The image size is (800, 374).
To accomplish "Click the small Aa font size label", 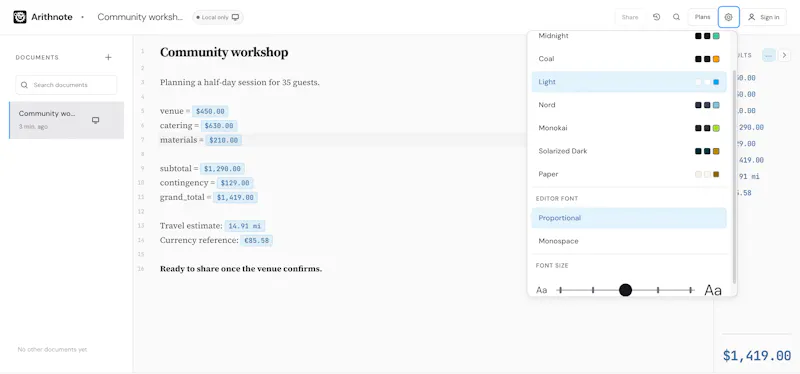I will click(x=541, y=290).
